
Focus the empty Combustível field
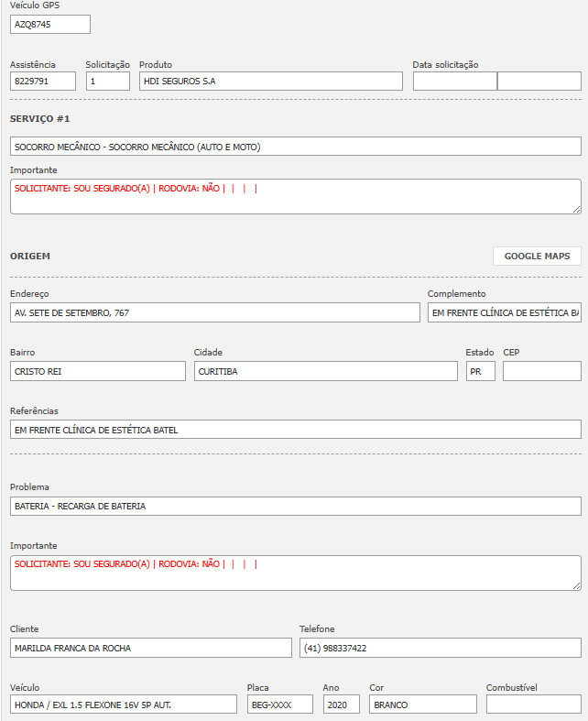(533, 705)
